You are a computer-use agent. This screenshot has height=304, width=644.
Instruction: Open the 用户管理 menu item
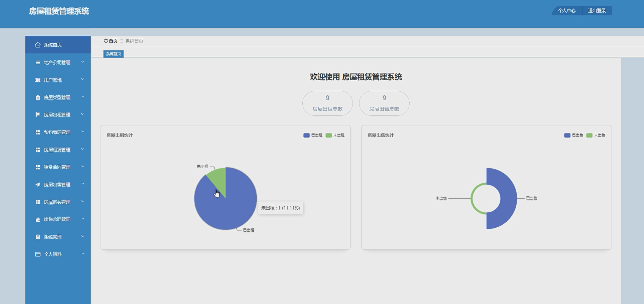pos(58,80)
